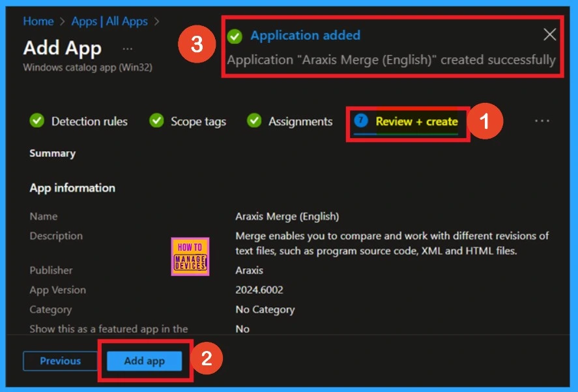Click the App information heading
The height and width of the screenshot is (392, 578).
pos(72,188)
